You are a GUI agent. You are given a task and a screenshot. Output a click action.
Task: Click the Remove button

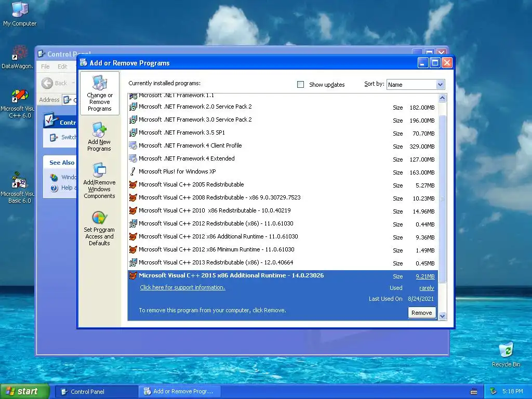(x=422, y=313)
